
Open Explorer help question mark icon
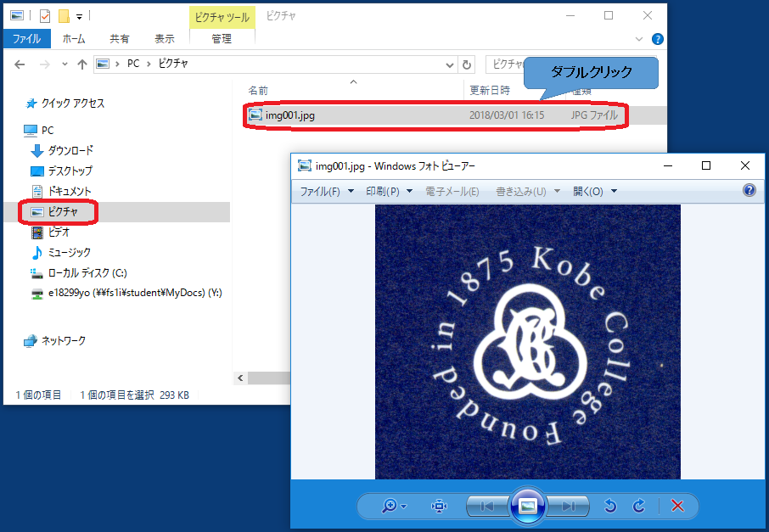658,39
